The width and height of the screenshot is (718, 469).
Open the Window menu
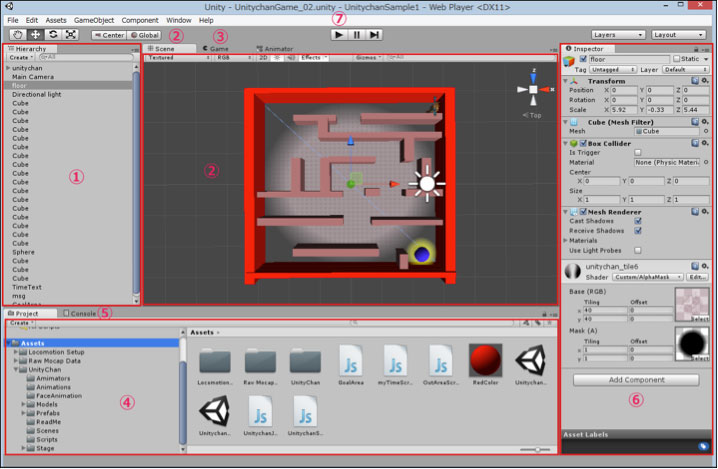click(x=179, y=20)
